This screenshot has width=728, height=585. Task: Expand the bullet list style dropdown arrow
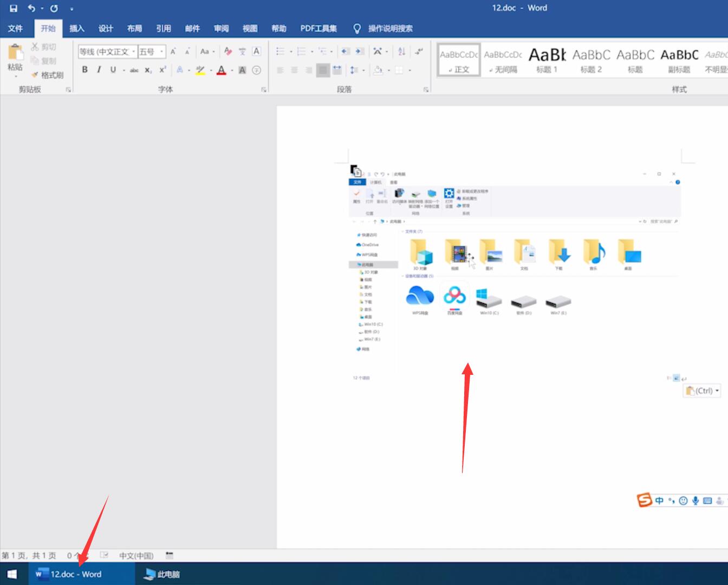pyautogui.click(x=291, y=52)
